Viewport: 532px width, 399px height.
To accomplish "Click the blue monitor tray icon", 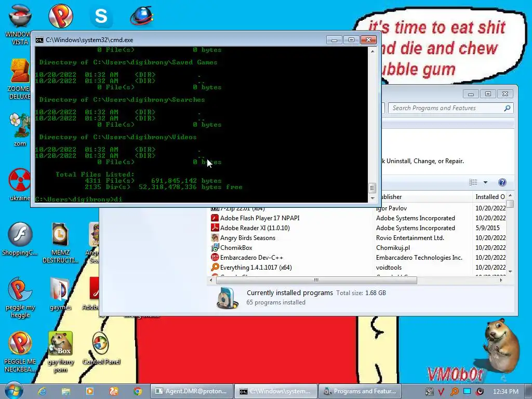I will pos(467,391).
